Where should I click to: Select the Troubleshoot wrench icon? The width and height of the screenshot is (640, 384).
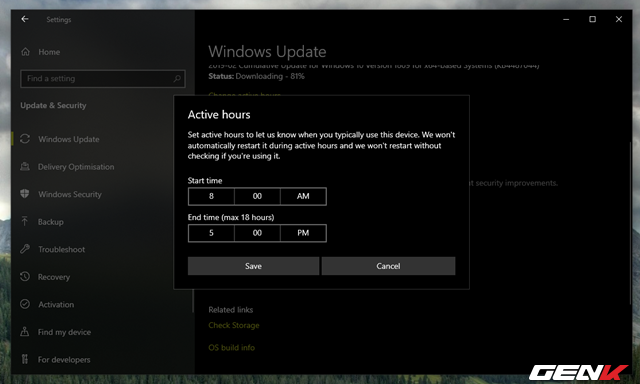pyautogui.click(x=25, y=249)
